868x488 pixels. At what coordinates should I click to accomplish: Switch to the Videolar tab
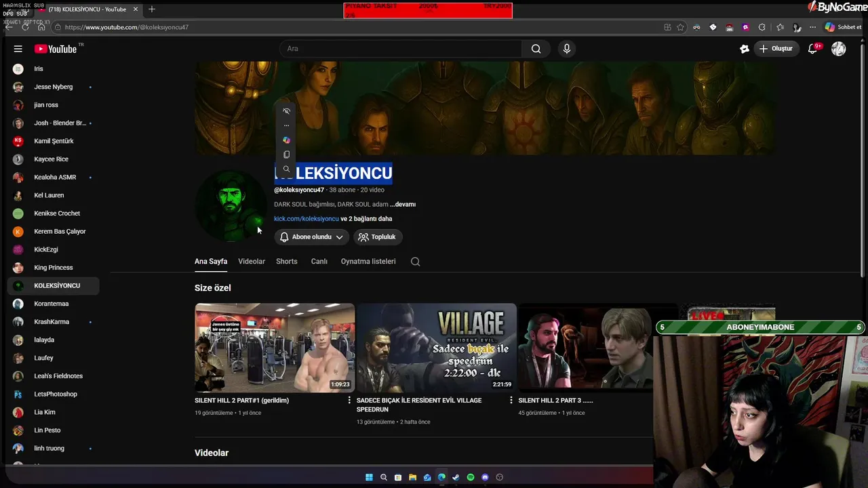[252, 262]
